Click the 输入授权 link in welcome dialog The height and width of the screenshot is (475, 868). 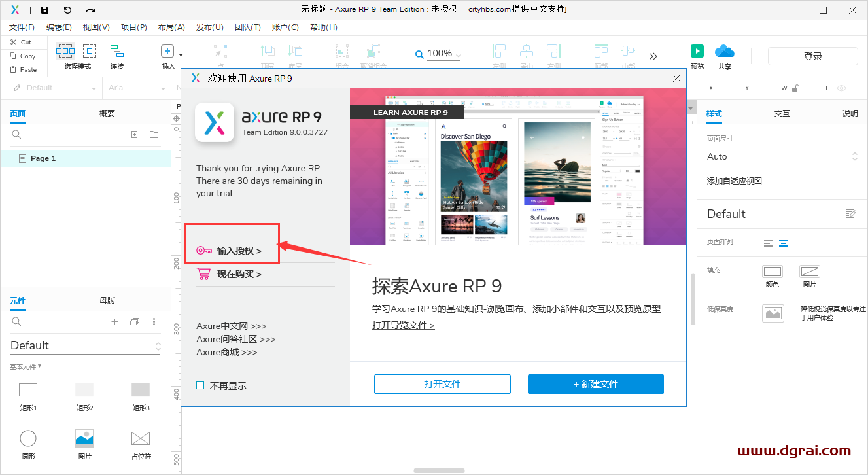[x=237, y=250]
